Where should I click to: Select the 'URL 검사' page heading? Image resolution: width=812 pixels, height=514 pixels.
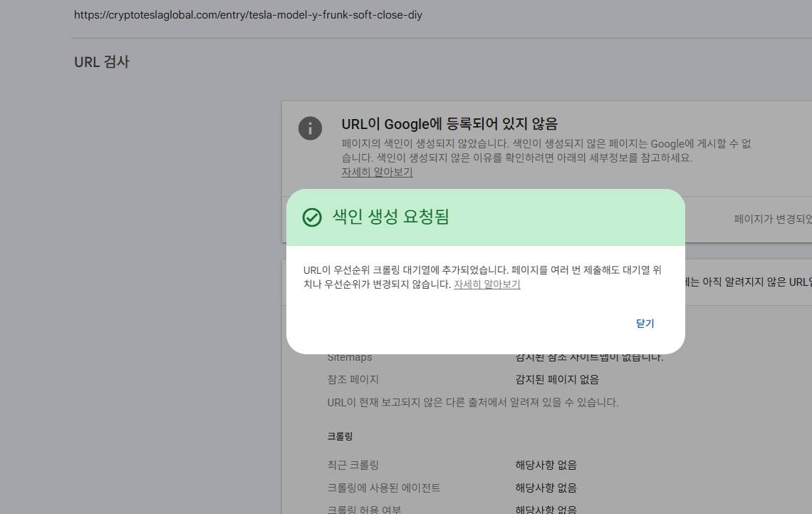(101, 62)
